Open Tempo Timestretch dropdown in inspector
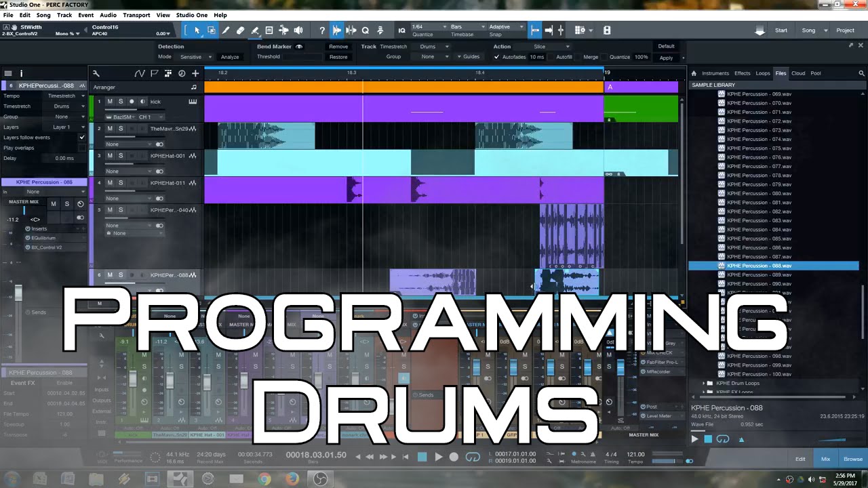 65,96
